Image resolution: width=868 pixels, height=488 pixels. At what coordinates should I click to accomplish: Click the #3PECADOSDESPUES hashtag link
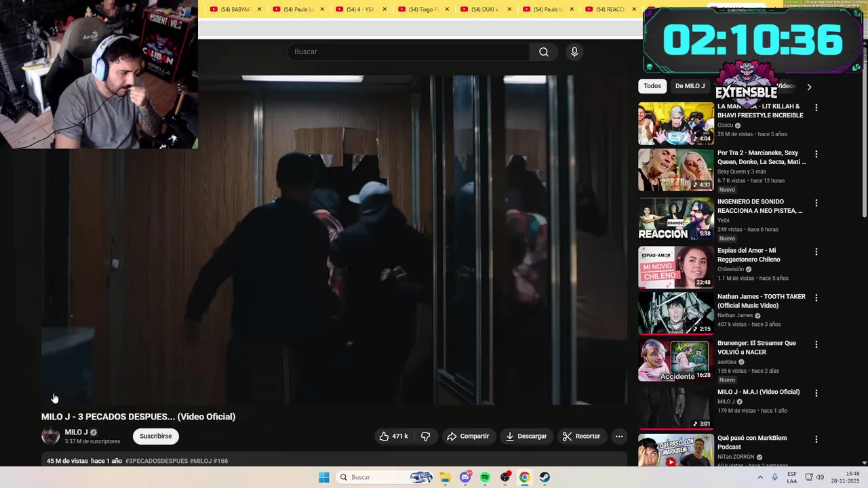(x=157, y=461)
